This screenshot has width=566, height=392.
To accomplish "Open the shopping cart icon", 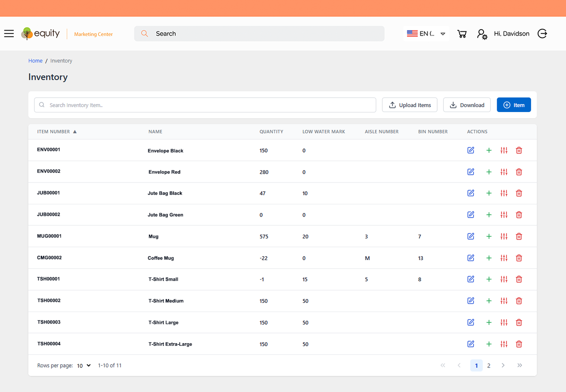I will pyautogui.click(x=461, y=34).
